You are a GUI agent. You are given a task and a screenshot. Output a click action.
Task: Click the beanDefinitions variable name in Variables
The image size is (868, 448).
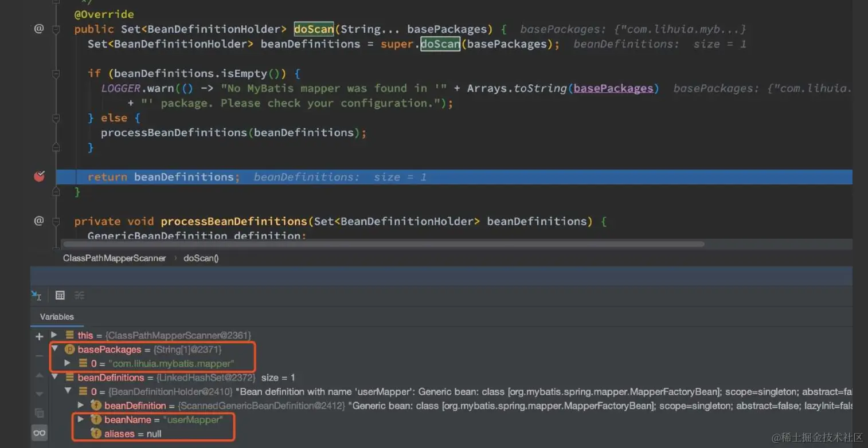111,378
